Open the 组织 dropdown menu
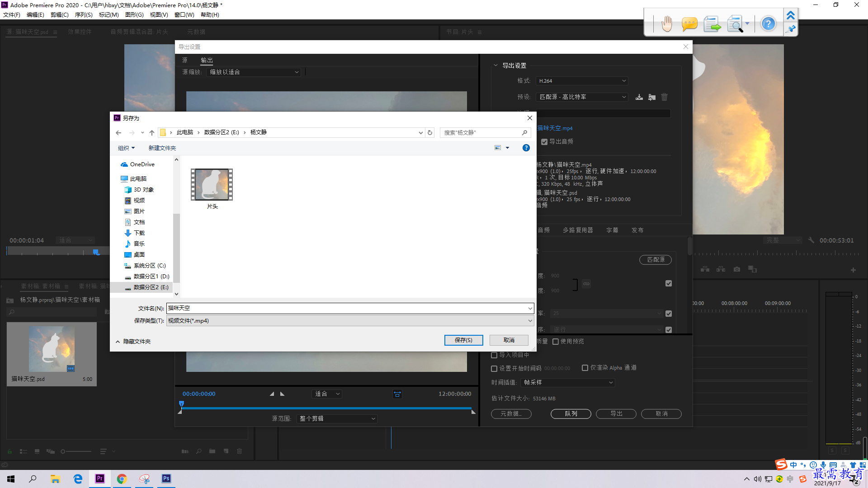Viewport: 868px width, 488px height. point(127,148)
